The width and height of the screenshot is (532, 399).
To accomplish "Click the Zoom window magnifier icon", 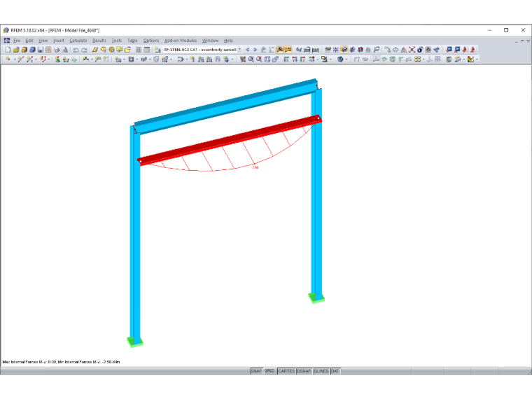I will point(251,59).
